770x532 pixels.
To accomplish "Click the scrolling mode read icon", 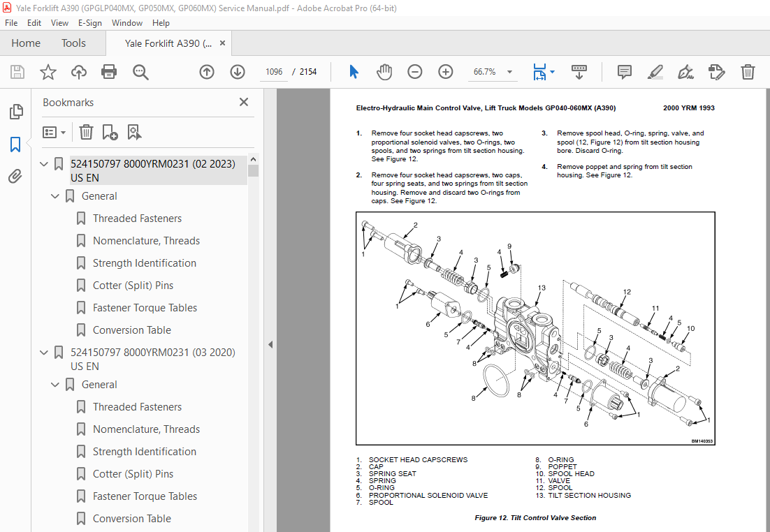I will click(x=579, y=72).
